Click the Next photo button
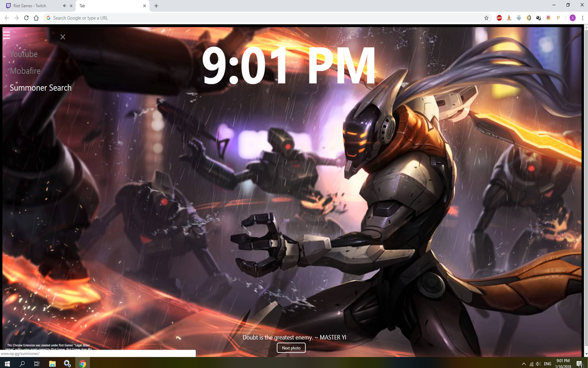 pos(291,348)
